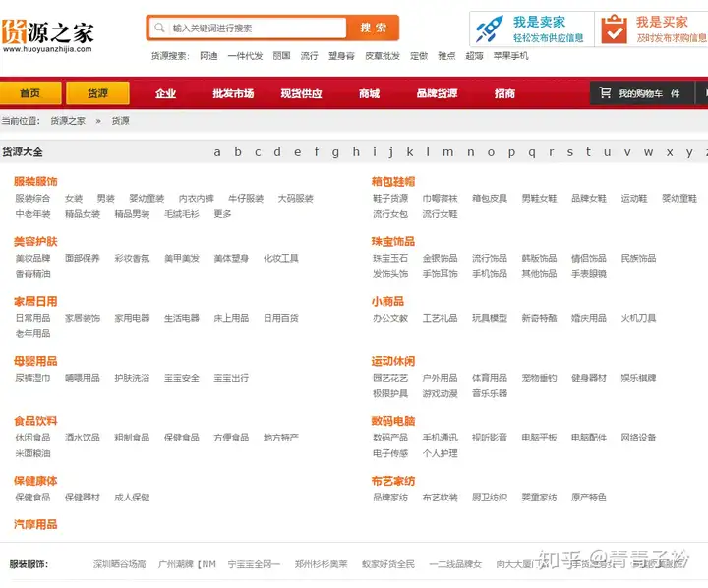The image size is (708, 588).
Task: Open the 首页 navigation tab
Action: [x=30, y=93]
